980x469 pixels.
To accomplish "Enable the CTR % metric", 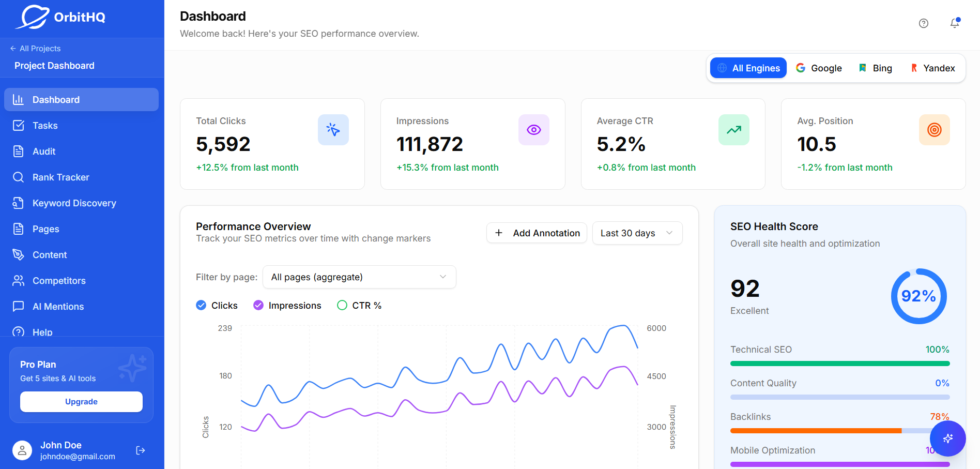I will click(342, 305).
